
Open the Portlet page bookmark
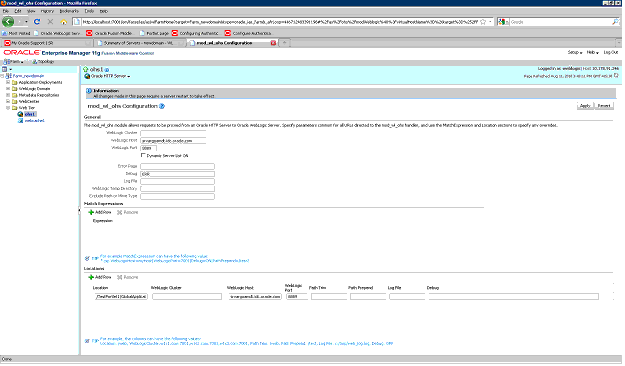tap(154, 33)
